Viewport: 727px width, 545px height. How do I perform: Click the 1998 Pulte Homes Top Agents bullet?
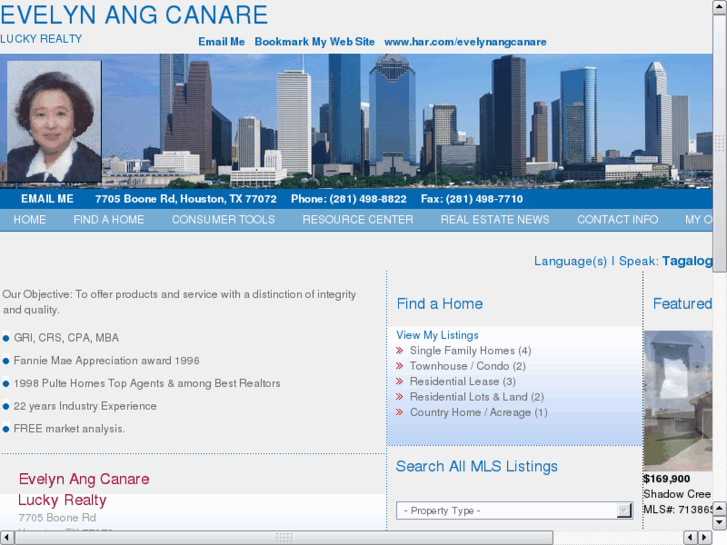(x=147, y=383)
